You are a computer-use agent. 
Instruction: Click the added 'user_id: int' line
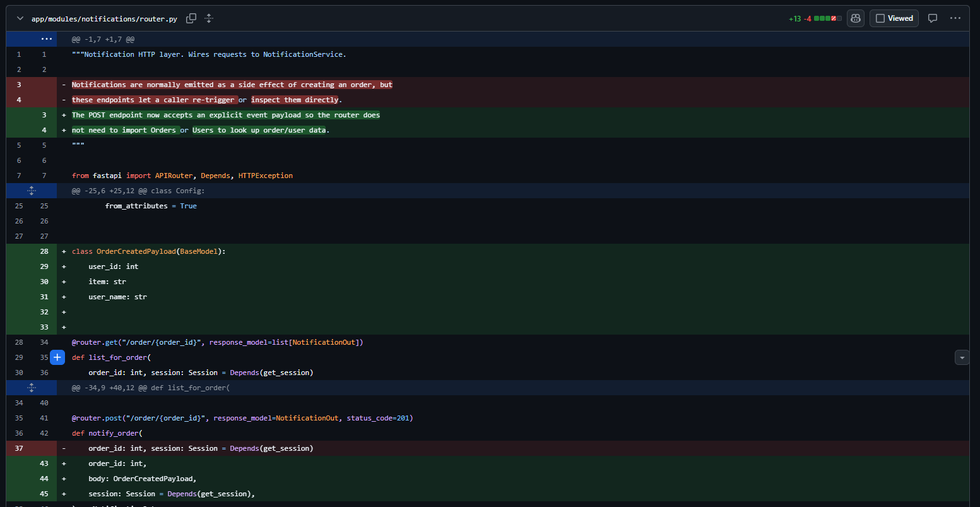114,266
